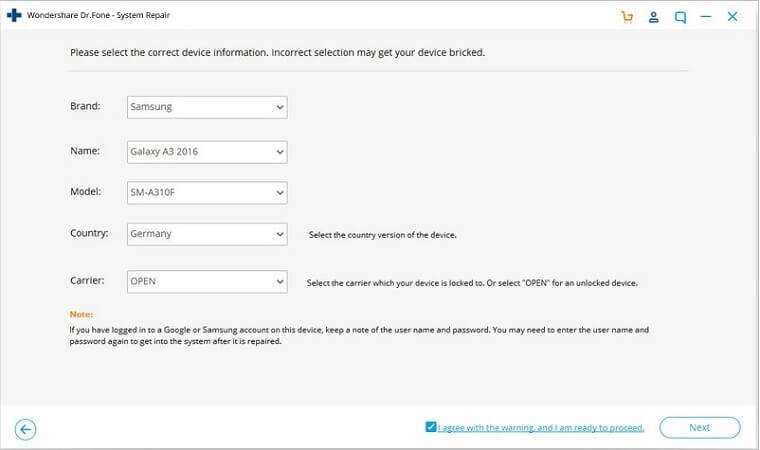
Task: Click the 'I agree with the warning' link text
Action: tap(540, 428)
